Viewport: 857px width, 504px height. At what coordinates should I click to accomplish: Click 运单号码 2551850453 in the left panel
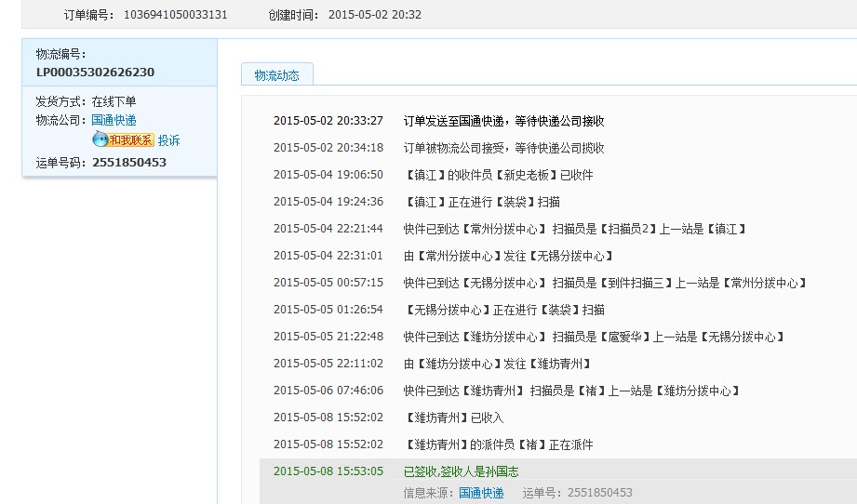pyautogui.click(x=128, y=162)
